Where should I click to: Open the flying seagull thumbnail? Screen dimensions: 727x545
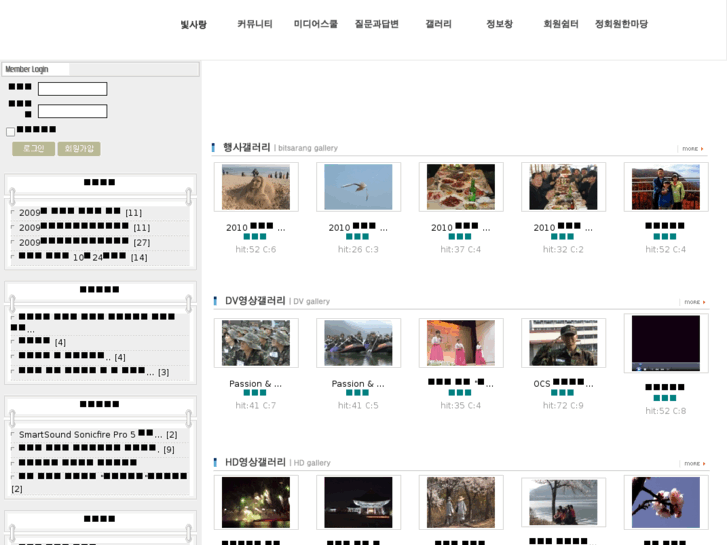tap(358, 187)
